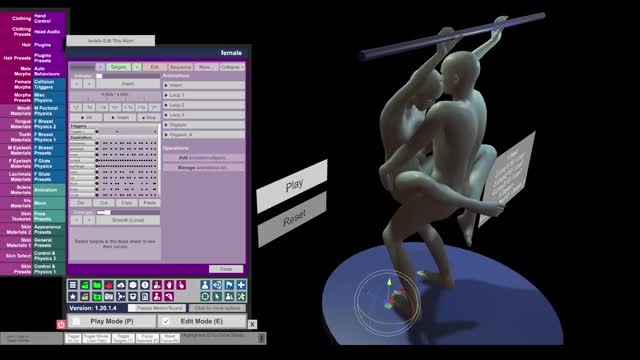Expand the Orgasm A animation entry

point(204,135)
